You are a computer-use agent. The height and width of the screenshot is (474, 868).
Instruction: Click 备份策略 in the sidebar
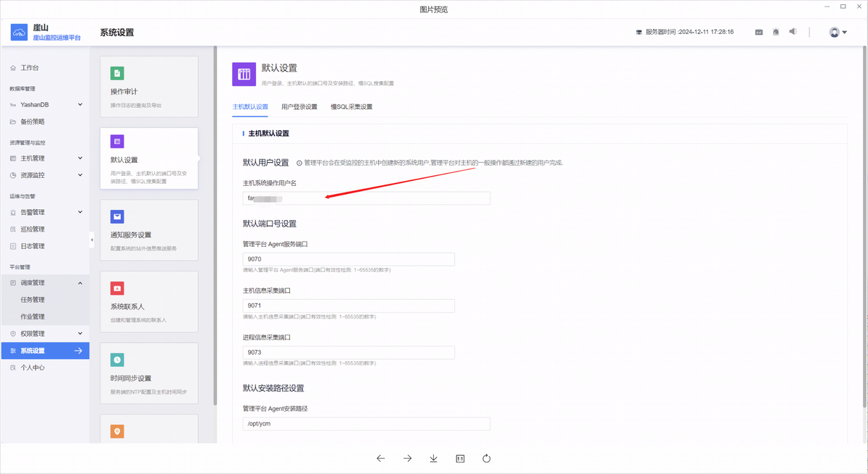point(33,122)
